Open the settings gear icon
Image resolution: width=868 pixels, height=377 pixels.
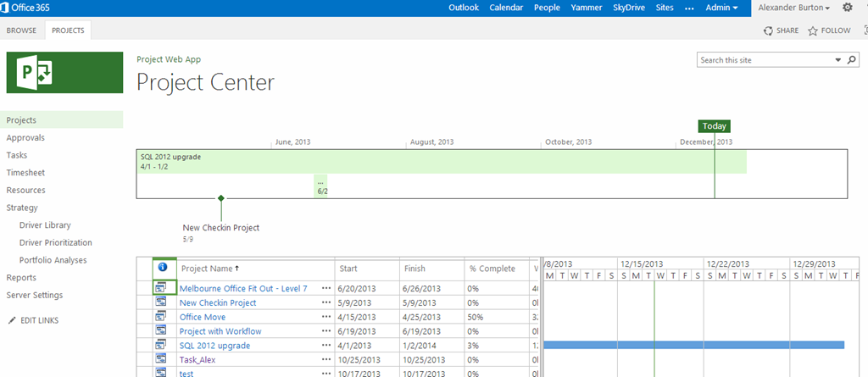[847, 8]
